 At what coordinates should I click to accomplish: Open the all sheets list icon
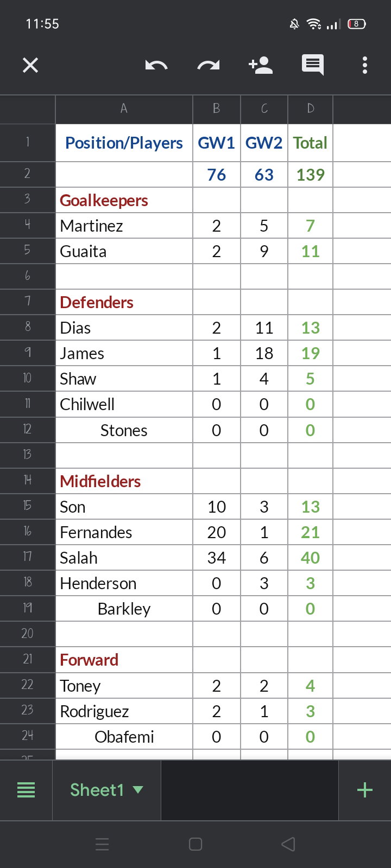[x=26, y=790]
